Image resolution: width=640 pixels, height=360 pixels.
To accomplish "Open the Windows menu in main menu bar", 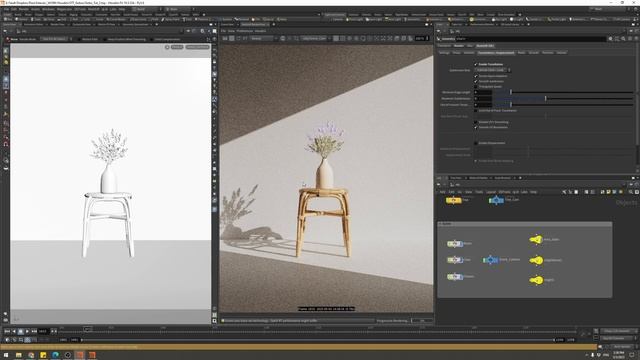I will coord(48,9).
